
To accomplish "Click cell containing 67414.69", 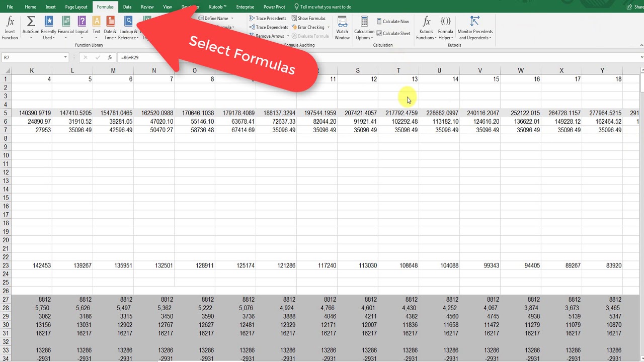I will tap(235, 130).
